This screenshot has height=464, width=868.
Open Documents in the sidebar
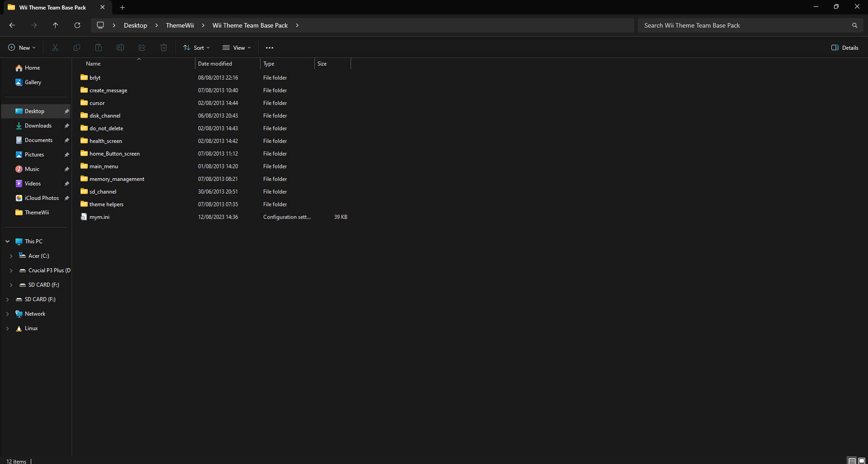[x=38, y=140]
